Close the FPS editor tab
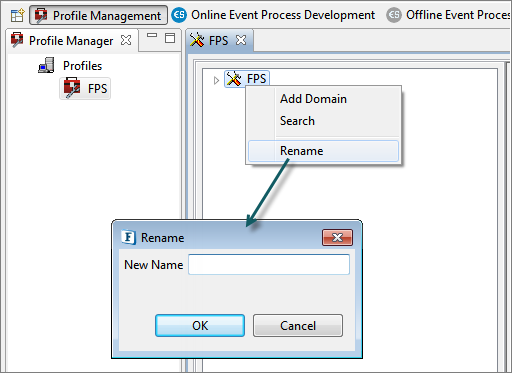Viewport: 512px width, 373px height. click(x=241, y=41)
